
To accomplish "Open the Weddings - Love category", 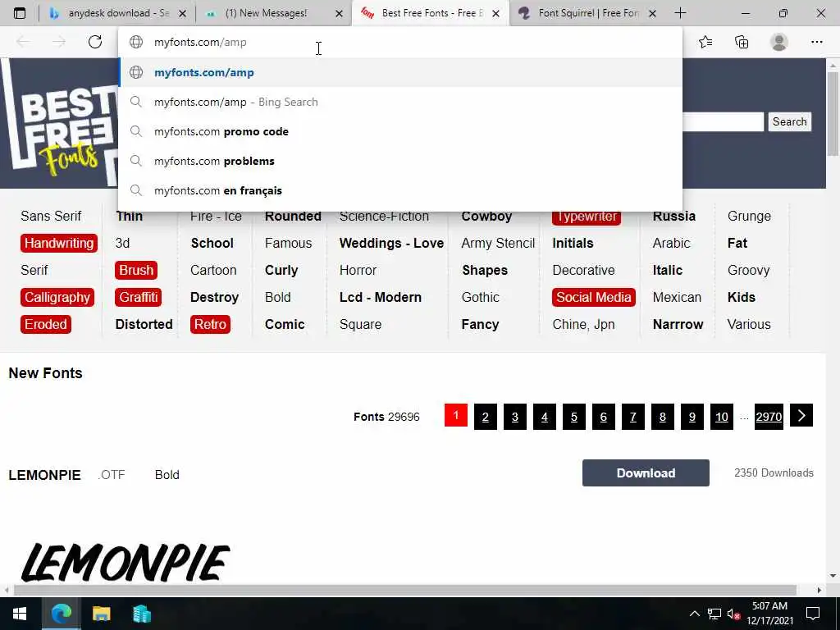I will (x=391, y=243).
